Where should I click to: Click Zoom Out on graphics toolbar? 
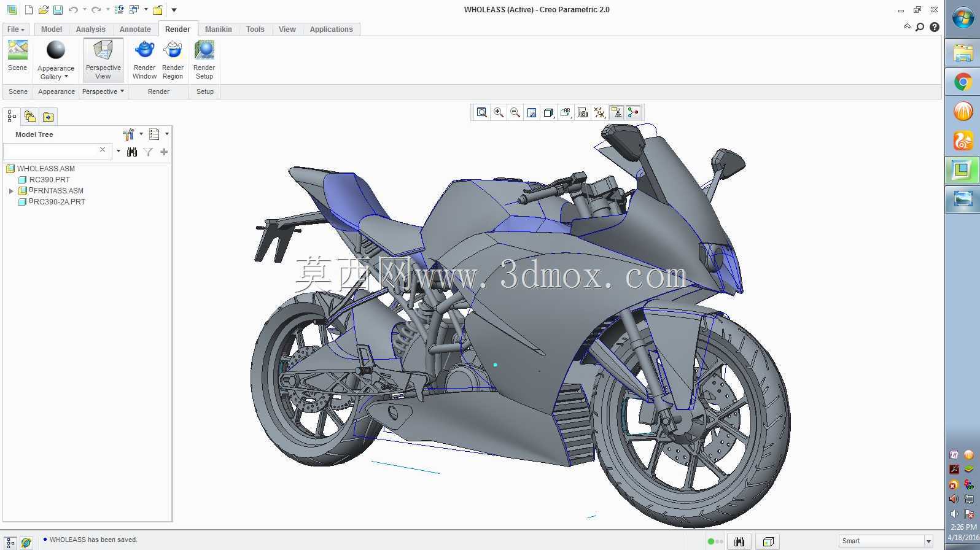[515, 112]
